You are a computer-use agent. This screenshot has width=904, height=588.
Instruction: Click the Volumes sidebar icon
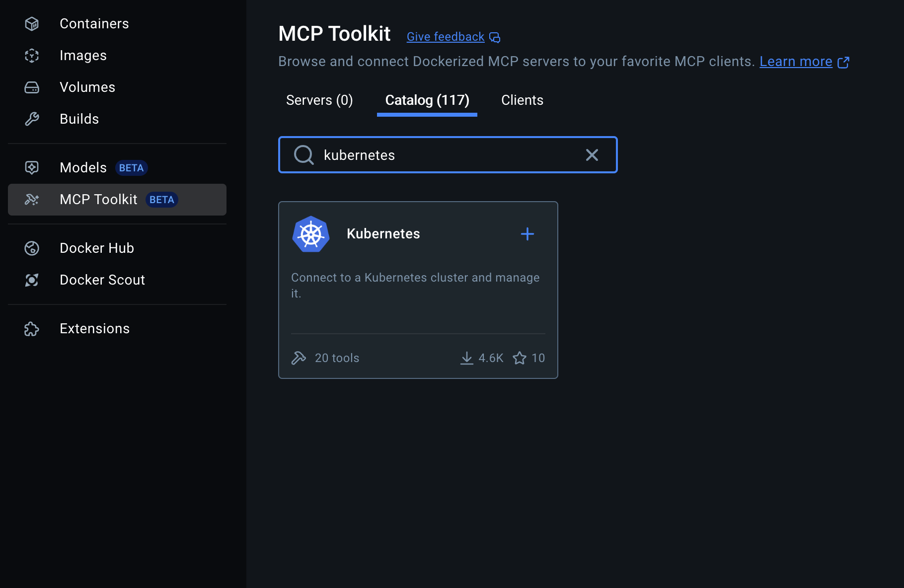(x=31, y=87)
